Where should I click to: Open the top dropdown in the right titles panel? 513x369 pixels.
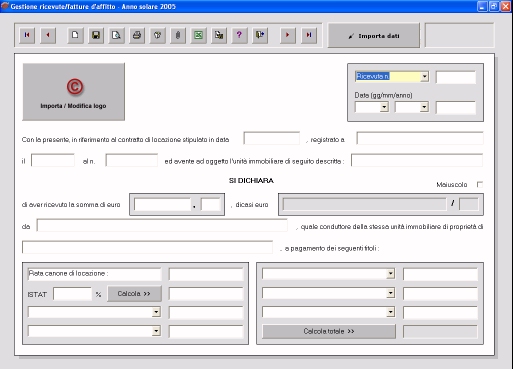391,274
